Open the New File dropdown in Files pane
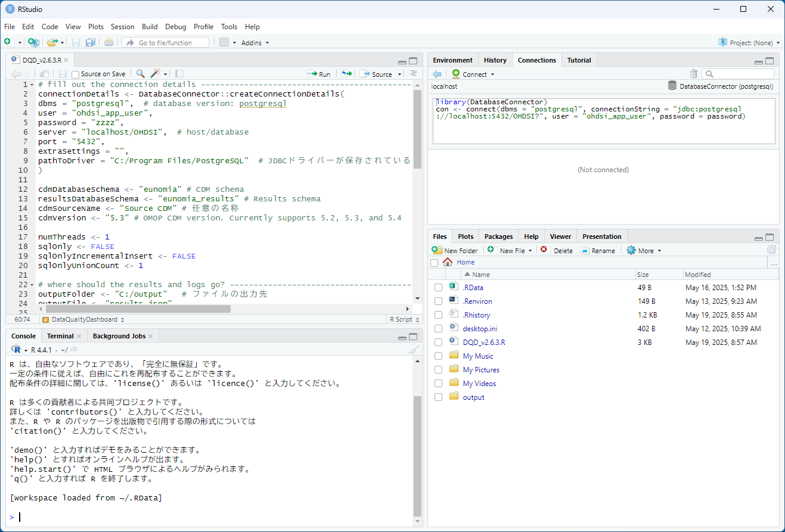This screenshot has width=785, height=532. pyautogui.click(x=510, y=251)
